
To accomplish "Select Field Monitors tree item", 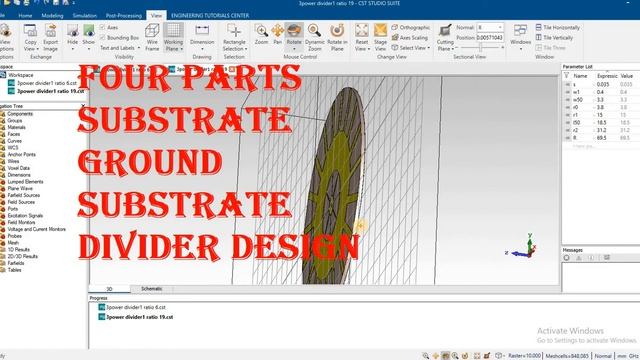I will (21, 222).
